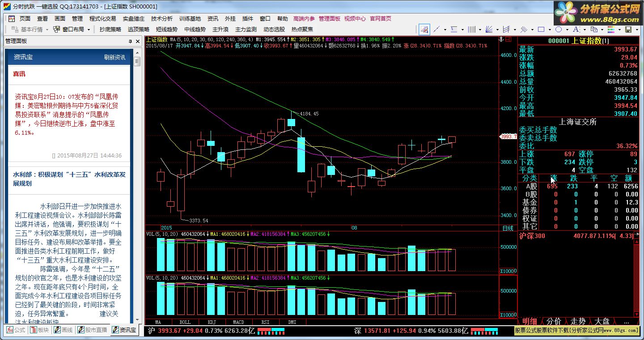Click the red window layout icon near anchor
644x340 pixels.
tap(508, 39)
